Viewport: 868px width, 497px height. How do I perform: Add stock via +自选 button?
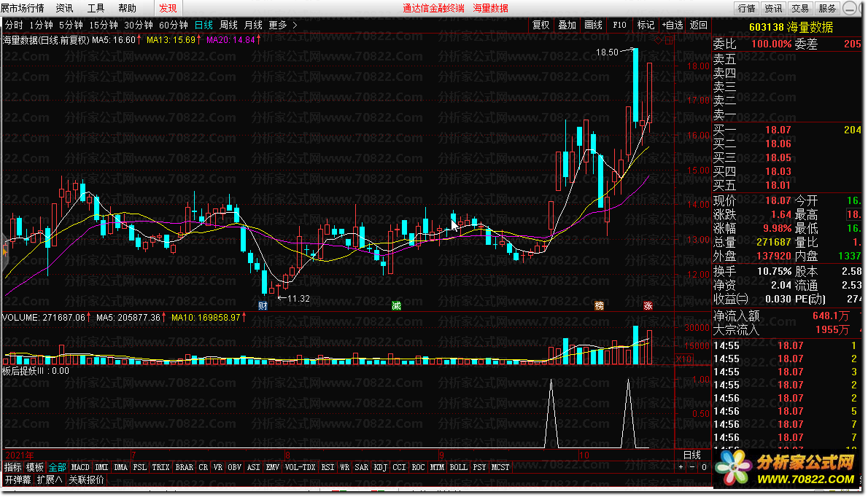coord(672,25)
